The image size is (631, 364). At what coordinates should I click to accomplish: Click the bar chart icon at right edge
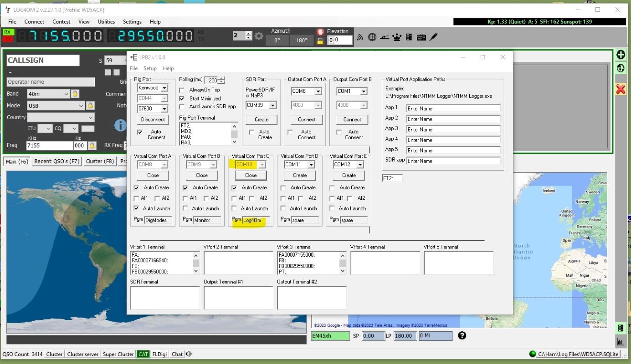click(621, 342)
